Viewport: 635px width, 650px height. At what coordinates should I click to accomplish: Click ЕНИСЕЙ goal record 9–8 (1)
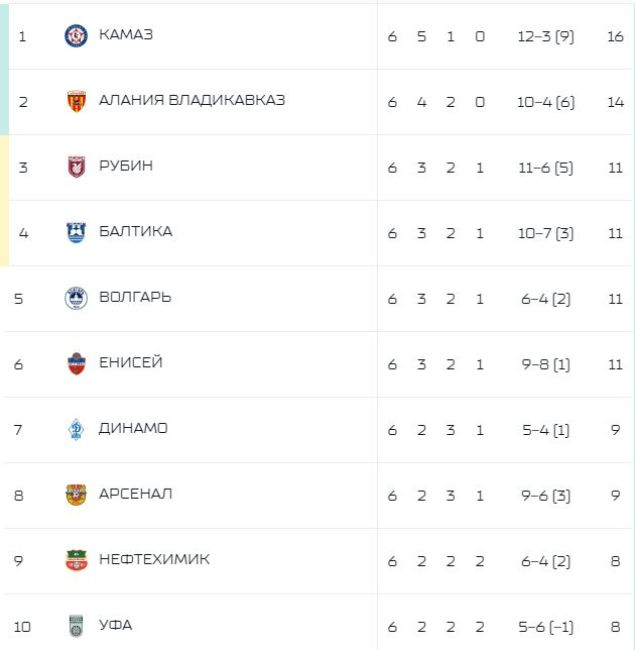546,364
